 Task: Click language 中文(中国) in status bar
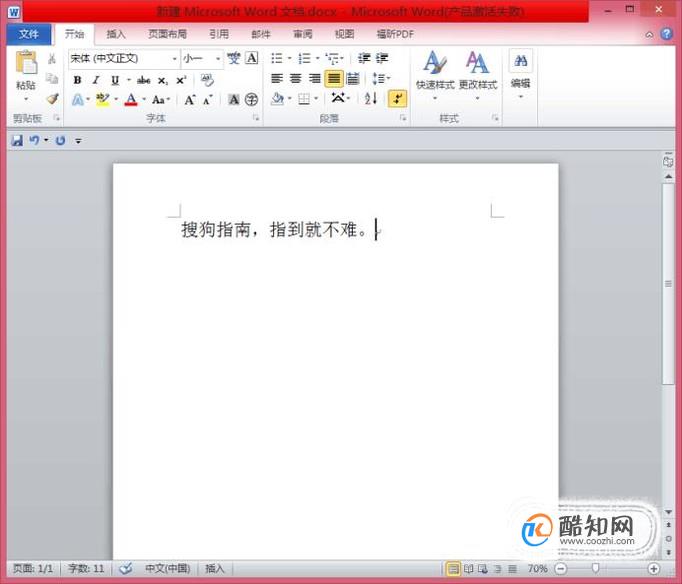(167, 568)
